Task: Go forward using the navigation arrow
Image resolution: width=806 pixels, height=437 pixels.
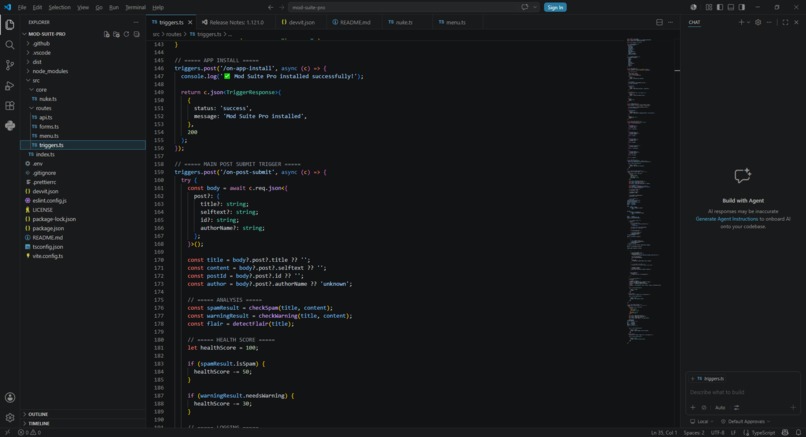Action: pyautogui.click(x=282, y=7)
